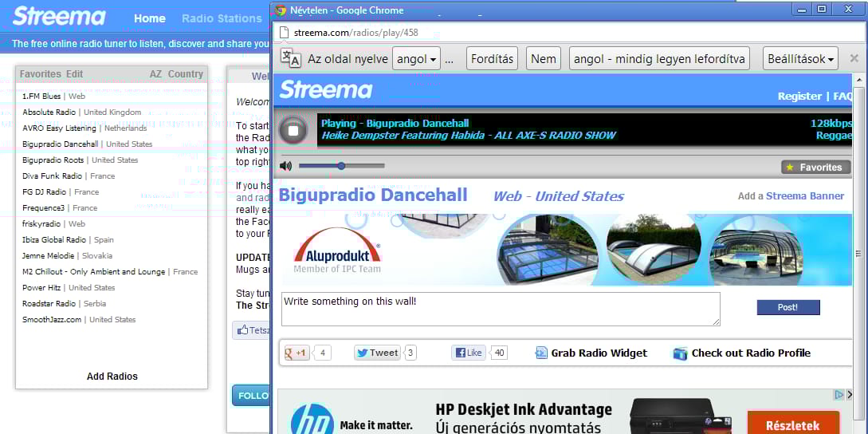Click the Részletek button in the HP ad

tap(793, 424)
